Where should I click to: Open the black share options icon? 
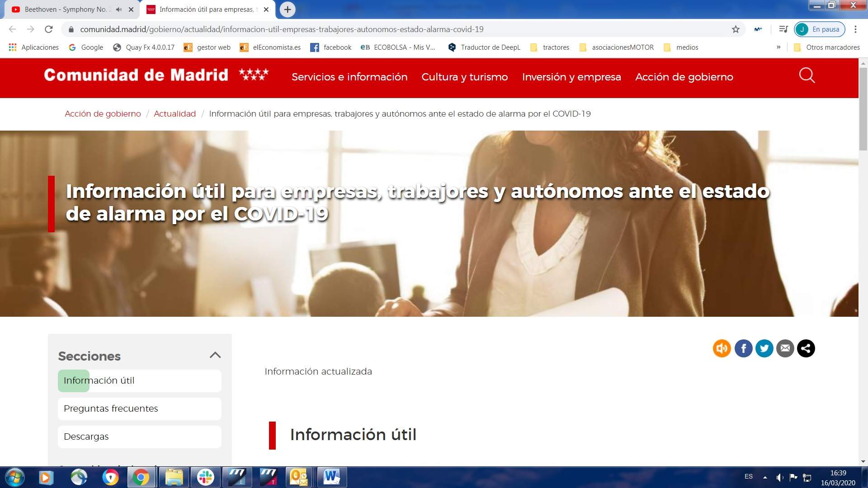pos(806,348)
